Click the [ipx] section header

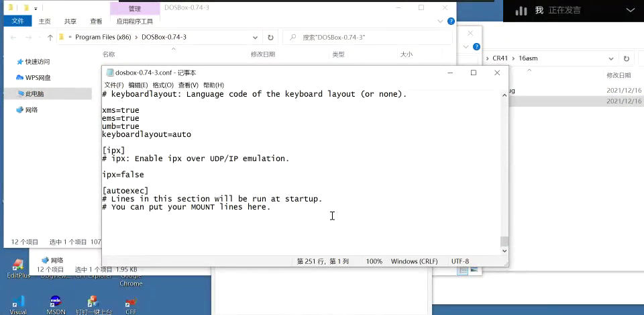pyautogui.click(x=113, y=150)
